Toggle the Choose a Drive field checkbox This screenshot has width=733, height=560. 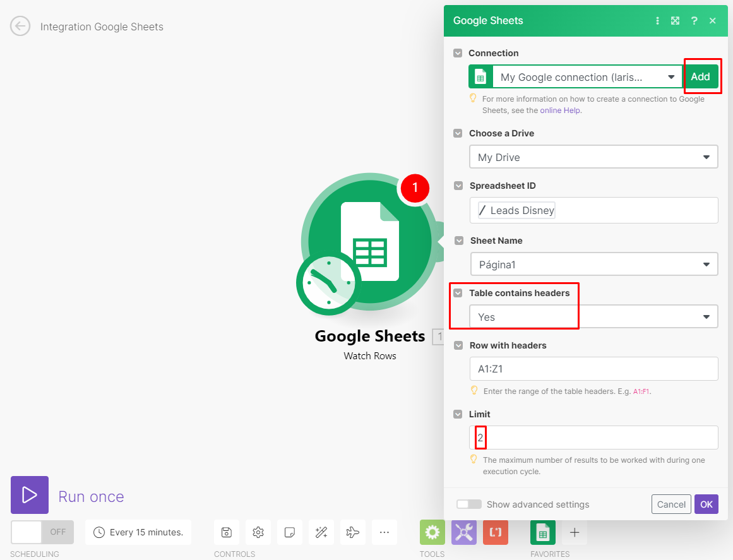click(458, 133)
